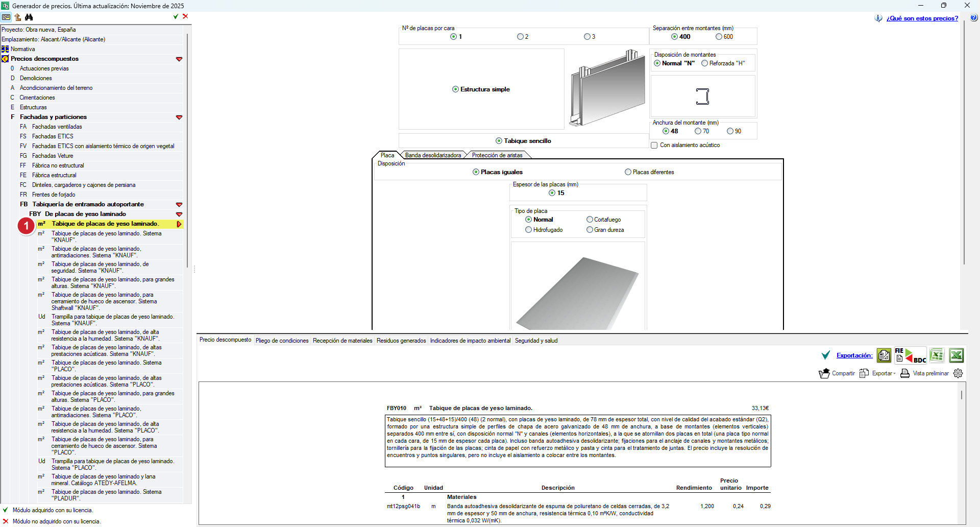The height and width of the screenshot is (527, 980).
Task: Click the teal checkmark beside Exportación
Action: pos(826,355)
